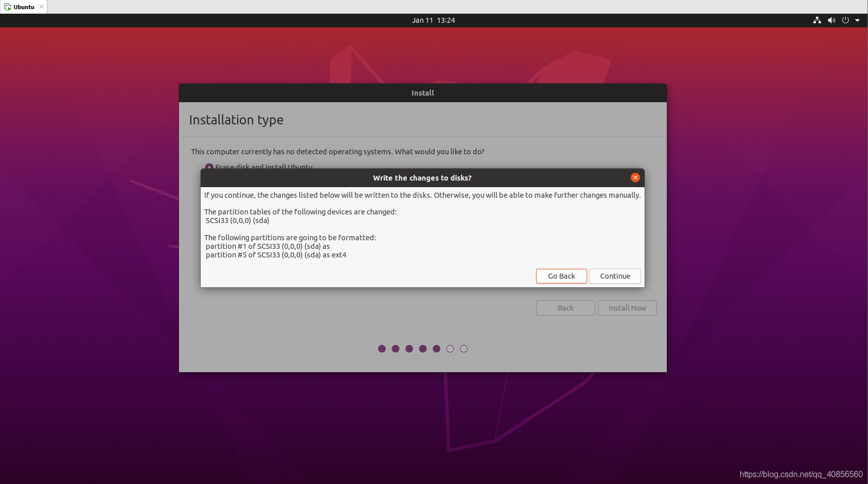868x484 pixels.
Task: Click the power icon in the top bar
Action: click(x=845, y=20)
